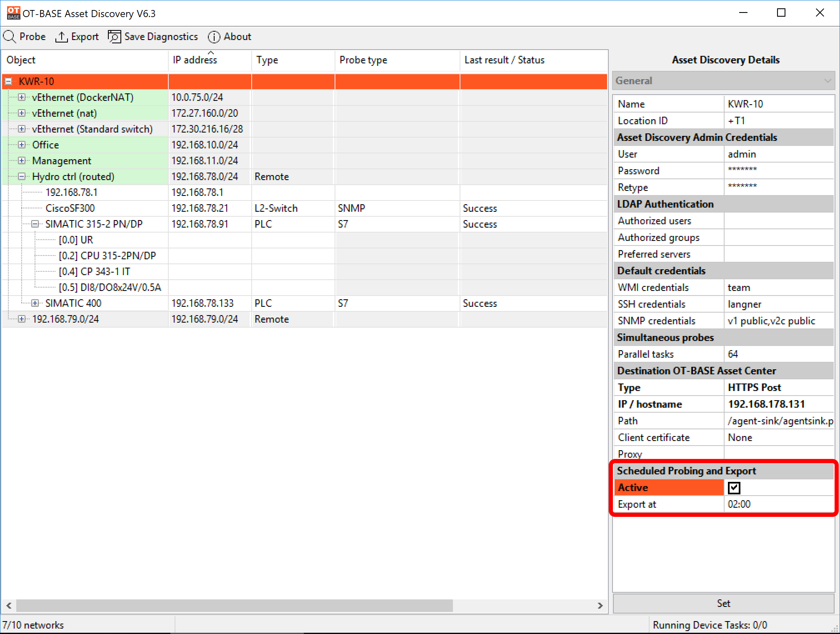The image size is (840, 634).
Task: Click the Save Diagnostics camera icon
Action: [115, 37]
